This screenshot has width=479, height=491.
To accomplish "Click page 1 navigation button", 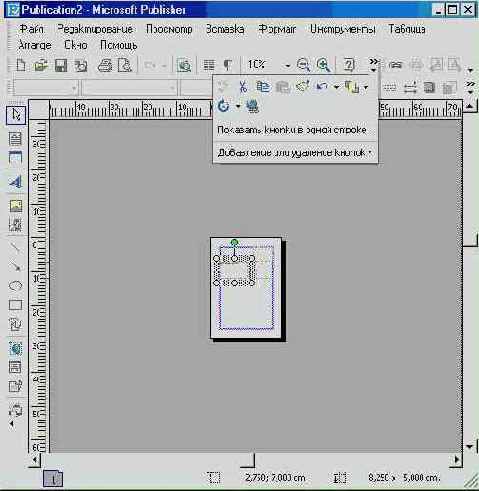I will point(53,478).
